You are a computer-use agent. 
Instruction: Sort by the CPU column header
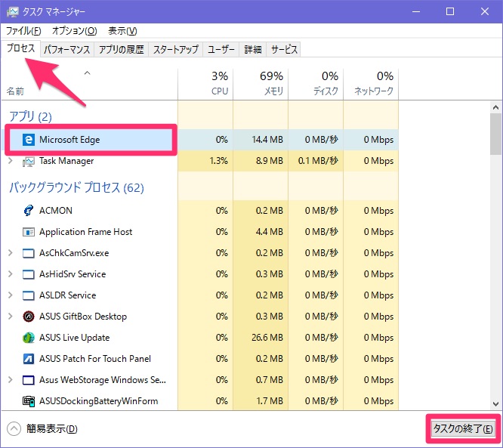(x=205, y=84)
